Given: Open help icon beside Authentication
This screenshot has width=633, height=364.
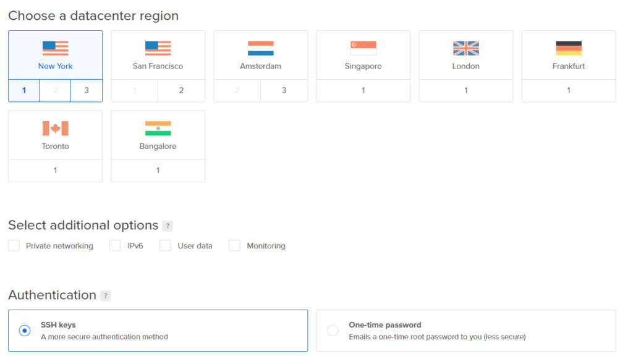Looking at the screenshot, I should point(106,296).
